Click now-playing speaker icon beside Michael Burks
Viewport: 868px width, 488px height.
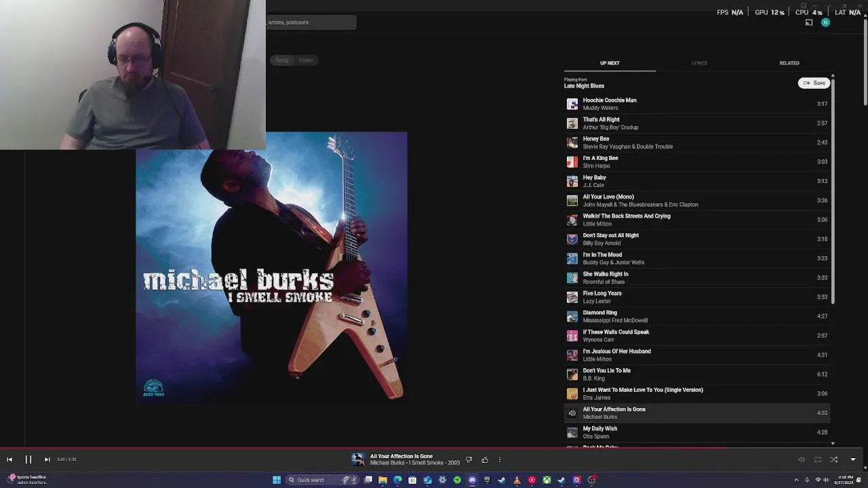pyautogui.click(x=572, y=413)
